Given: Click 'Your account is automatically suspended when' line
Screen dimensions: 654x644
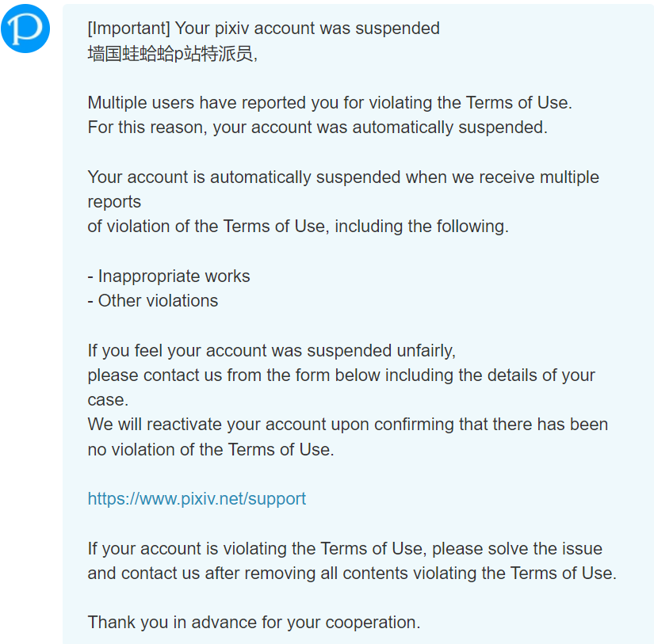Looking at the screenshot, I should [x=343, y=177].
